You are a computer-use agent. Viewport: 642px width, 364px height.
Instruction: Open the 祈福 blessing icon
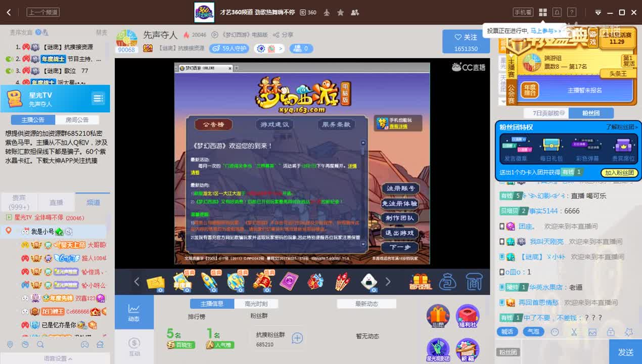coord(467,350)
